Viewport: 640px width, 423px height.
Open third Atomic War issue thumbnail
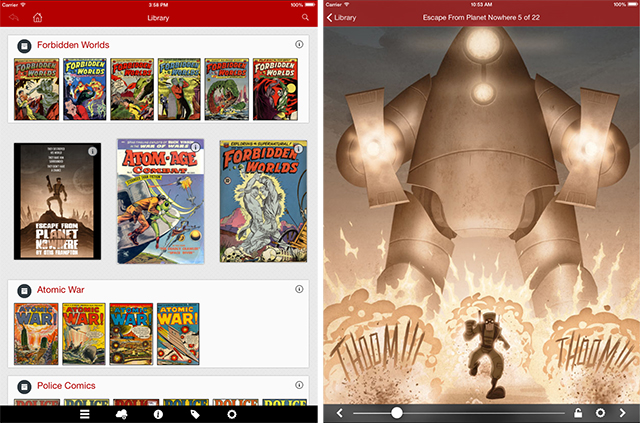point(131,334)
